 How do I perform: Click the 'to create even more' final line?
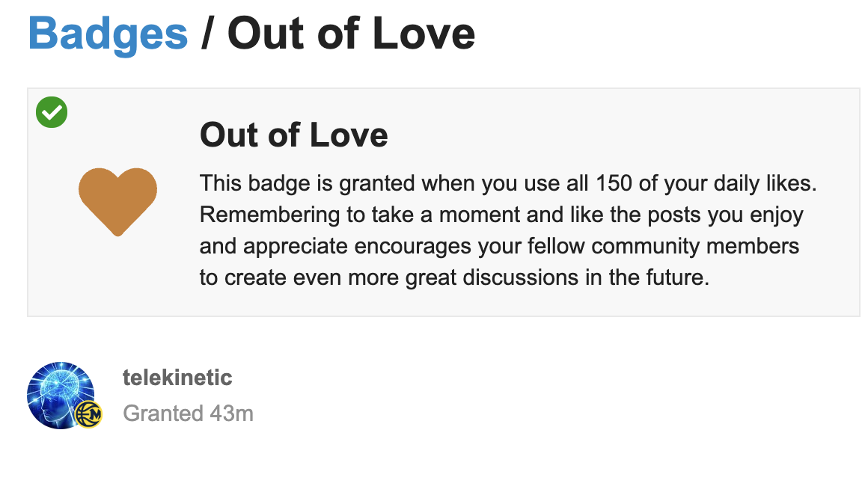tap(454, 277)
